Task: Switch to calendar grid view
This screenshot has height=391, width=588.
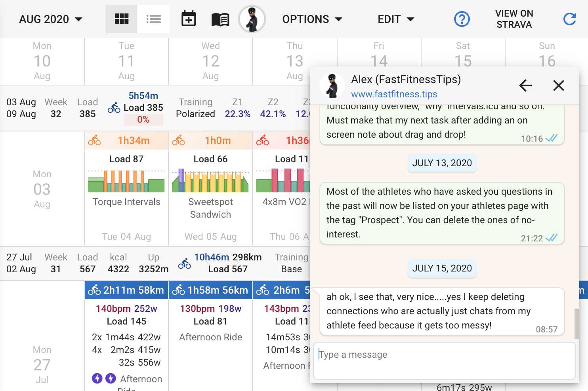Action: pyautogui.click(x=121, y=19)
